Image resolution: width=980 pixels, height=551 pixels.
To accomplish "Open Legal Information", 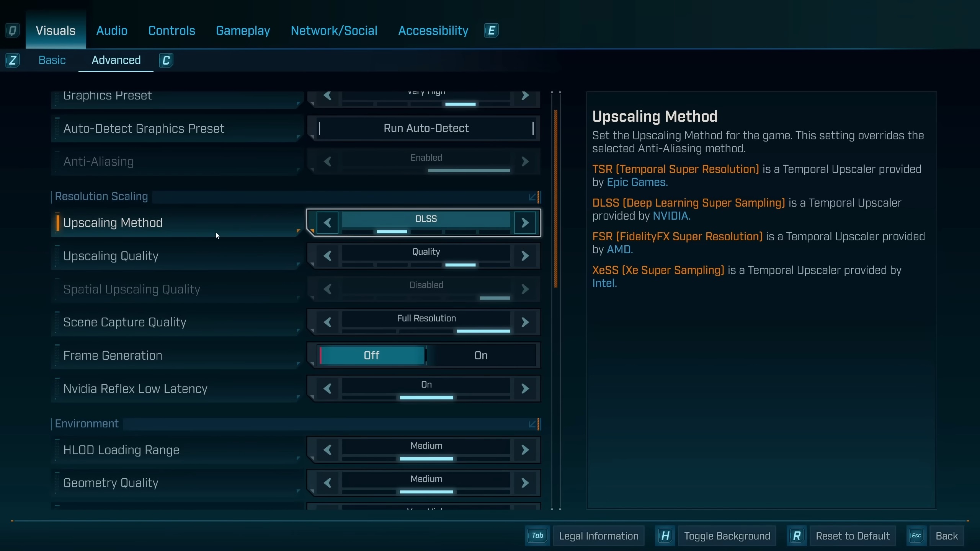I will point(599,536).
